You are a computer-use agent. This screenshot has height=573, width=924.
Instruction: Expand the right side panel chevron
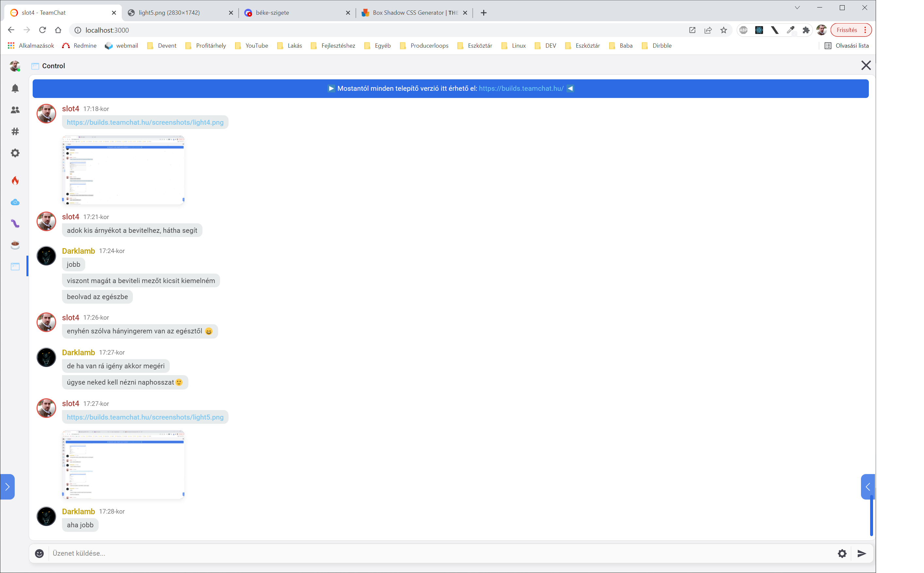[x=868, y=486]
